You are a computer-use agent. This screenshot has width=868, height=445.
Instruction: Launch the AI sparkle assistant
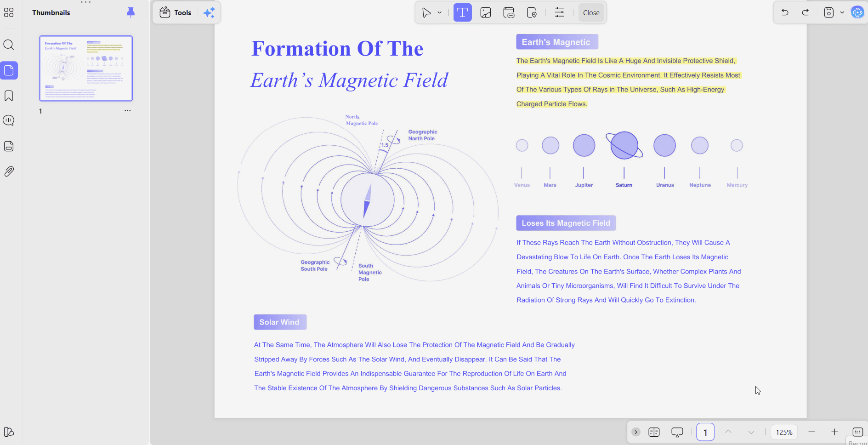click(x=209, y=12)
